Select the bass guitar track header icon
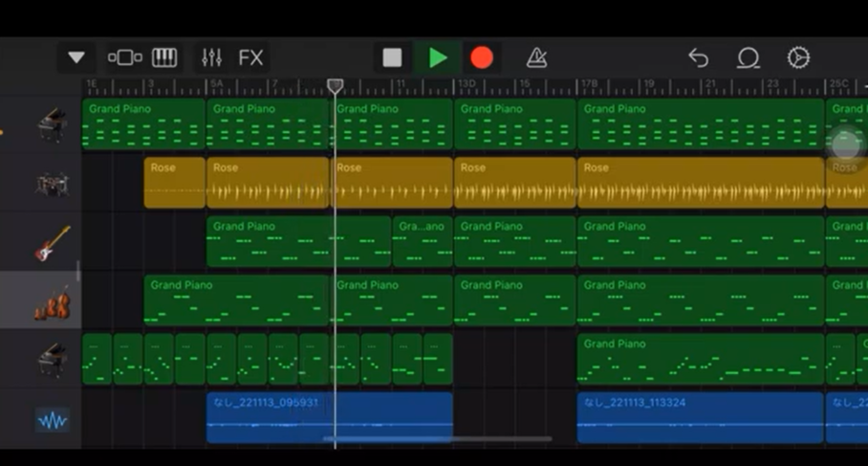 tap(52, 243)
